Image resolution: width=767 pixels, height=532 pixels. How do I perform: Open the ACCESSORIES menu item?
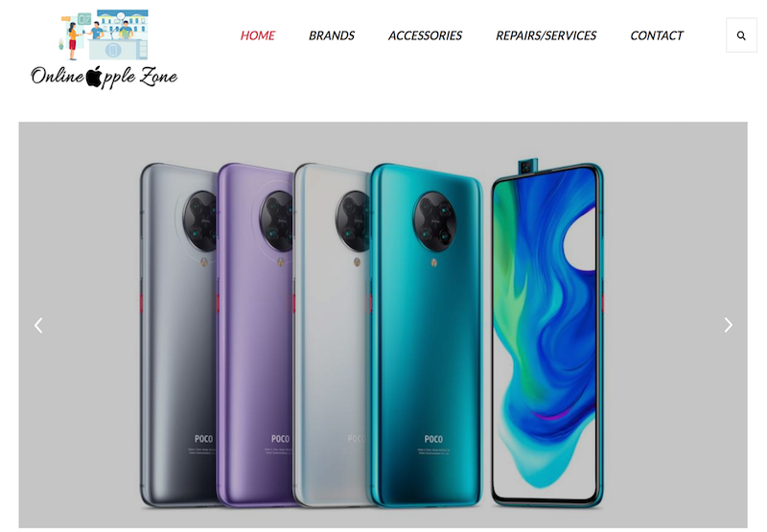[425, 35]
